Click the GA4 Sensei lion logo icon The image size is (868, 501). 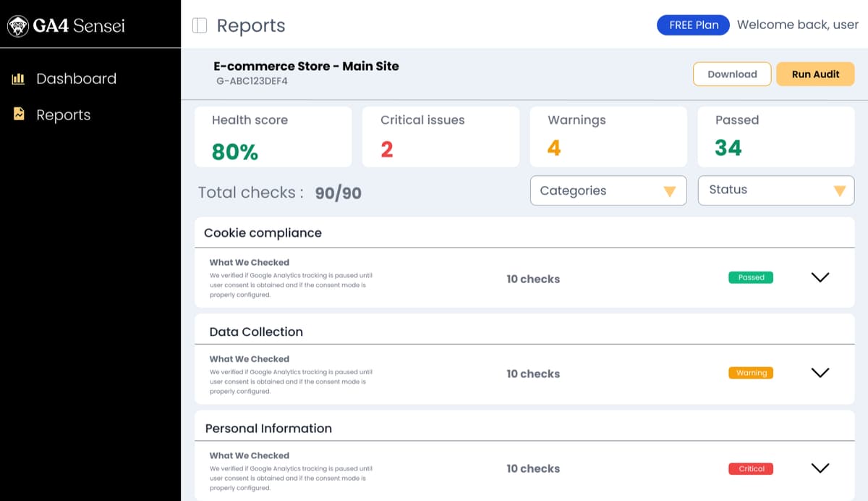[17, 26]
